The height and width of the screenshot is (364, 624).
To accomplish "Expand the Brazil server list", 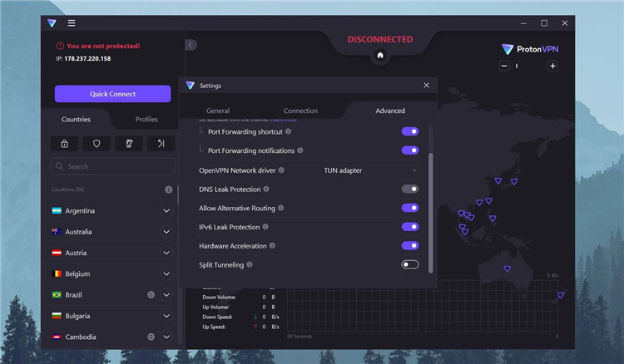I will (166, 295).
